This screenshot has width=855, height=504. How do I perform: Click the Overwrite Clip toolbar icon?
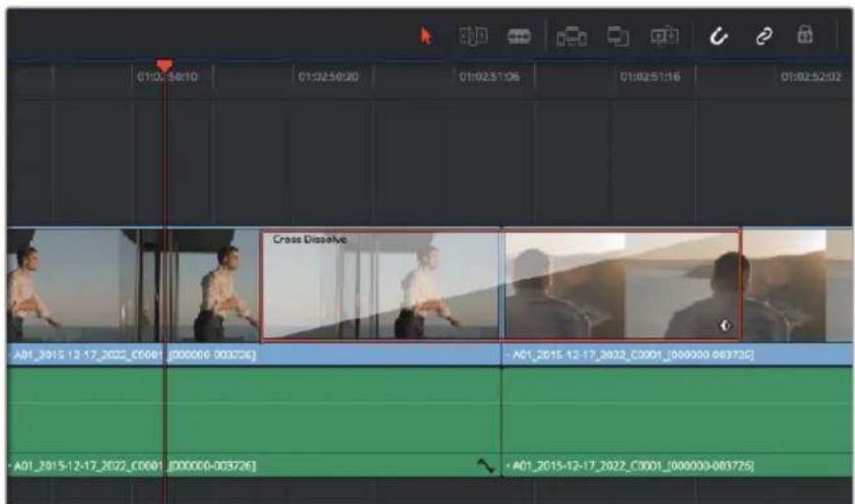coord(619,36)
